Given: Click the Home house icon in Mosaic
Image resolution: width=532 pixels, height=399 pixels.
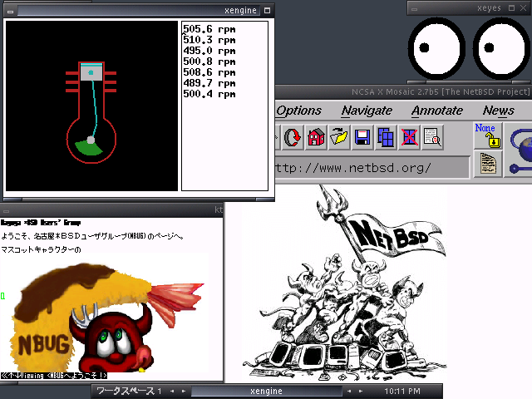Looking at the screenshot, I should tap(316, 137).
